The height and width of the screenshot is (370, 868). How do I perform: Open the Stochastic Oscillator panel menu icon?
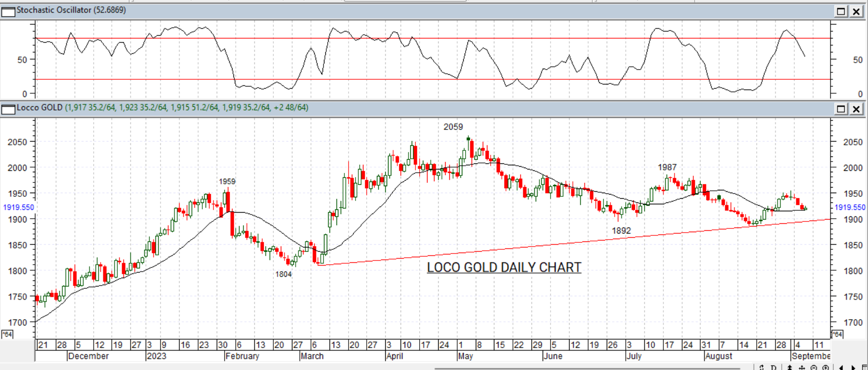(x=8, y=11)
